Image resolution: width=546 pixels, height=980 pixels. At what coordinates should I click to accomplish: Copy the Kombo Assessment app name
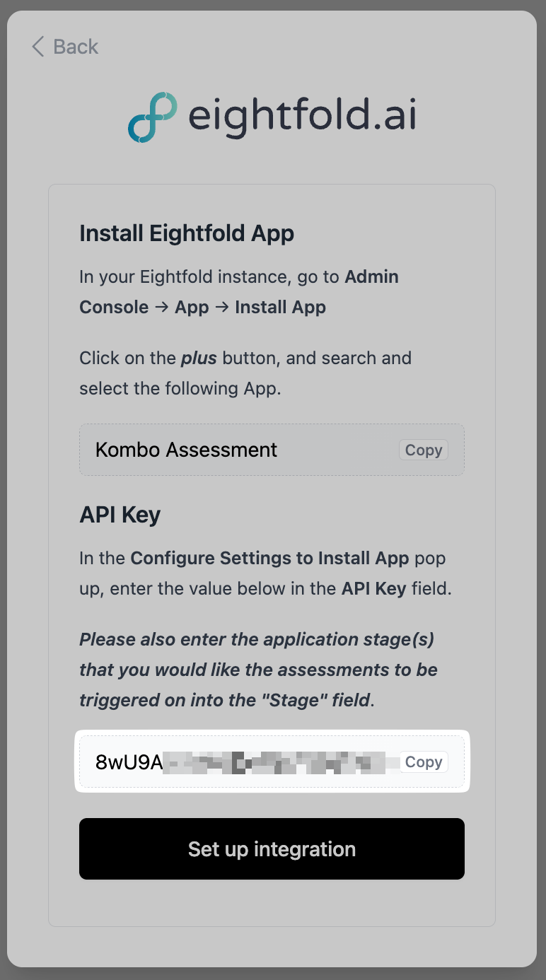pos(423,450)
